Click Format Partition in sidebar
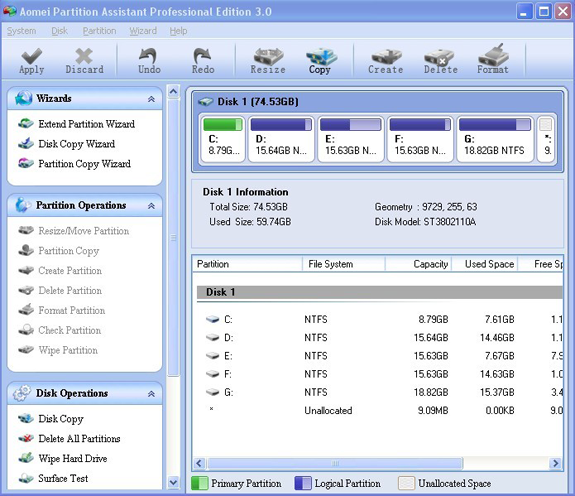Image resolution: width=575 pixels, height=496 pixels. point(62,310)
